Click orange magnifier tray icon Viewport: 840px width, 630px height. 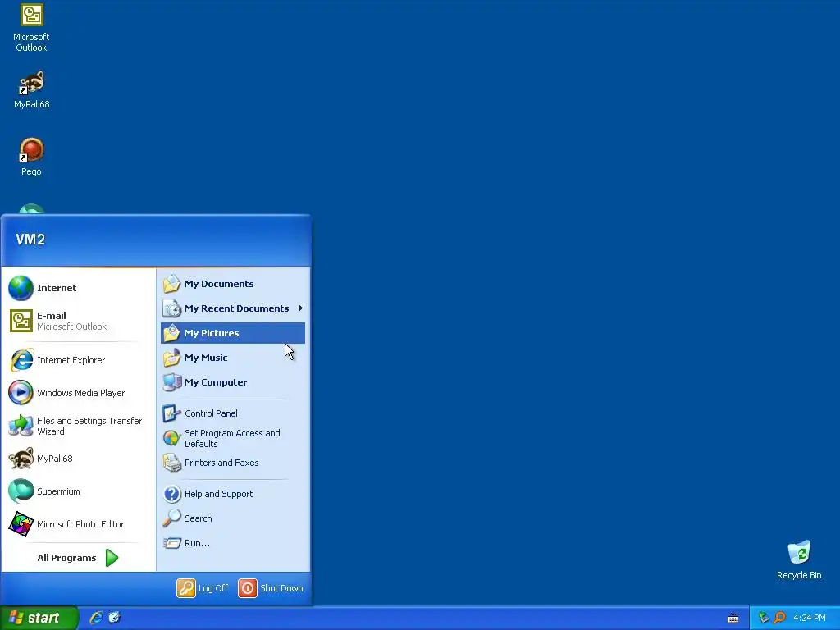click(x=779, y=618)
